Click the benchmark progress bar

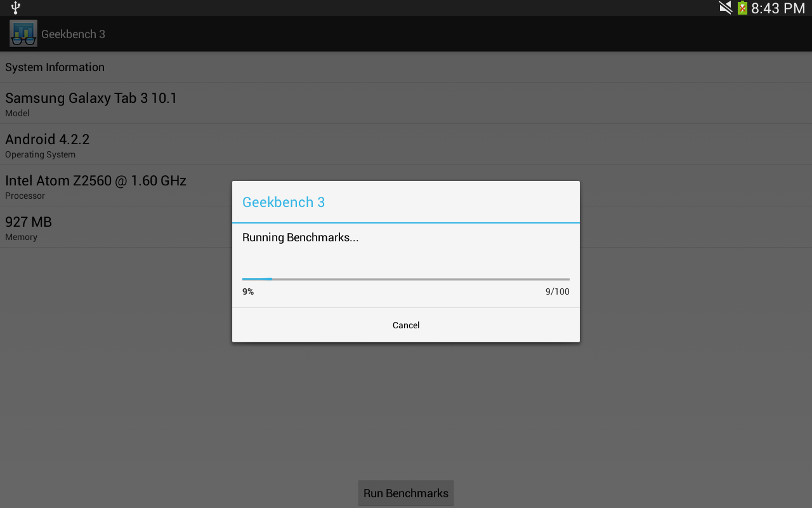(x=406, y=279)
